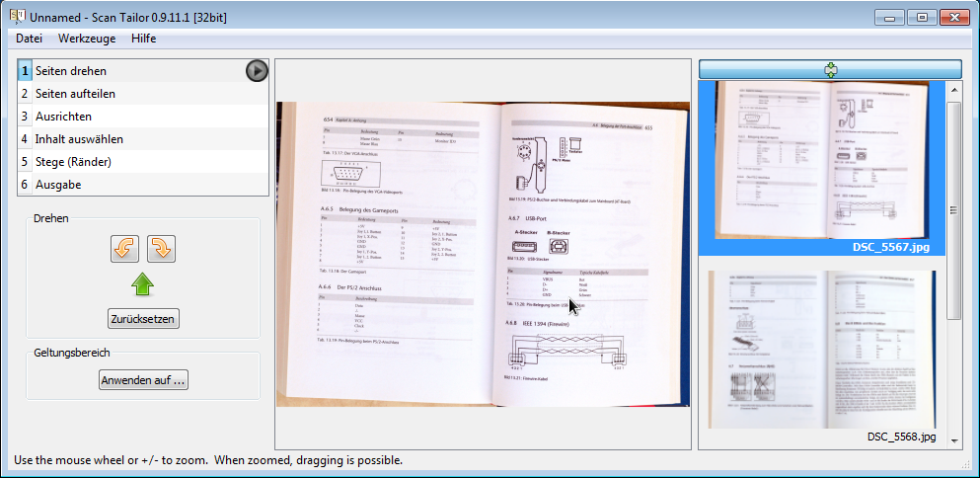Click the Anwenden auf ... button
The width and height of the screenshot is (980, 478).
[x=143, y=380]
